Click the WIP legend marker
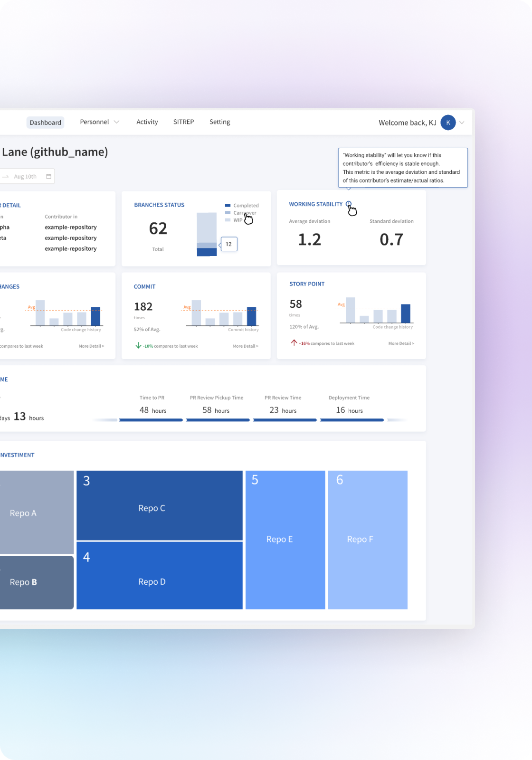This screenshot has height=760, width=532. tap(228, 220)
